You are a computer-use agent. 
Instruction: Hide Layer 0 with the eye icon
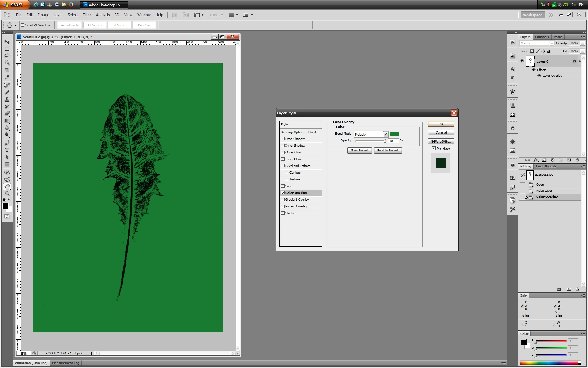tap(522, 61)
